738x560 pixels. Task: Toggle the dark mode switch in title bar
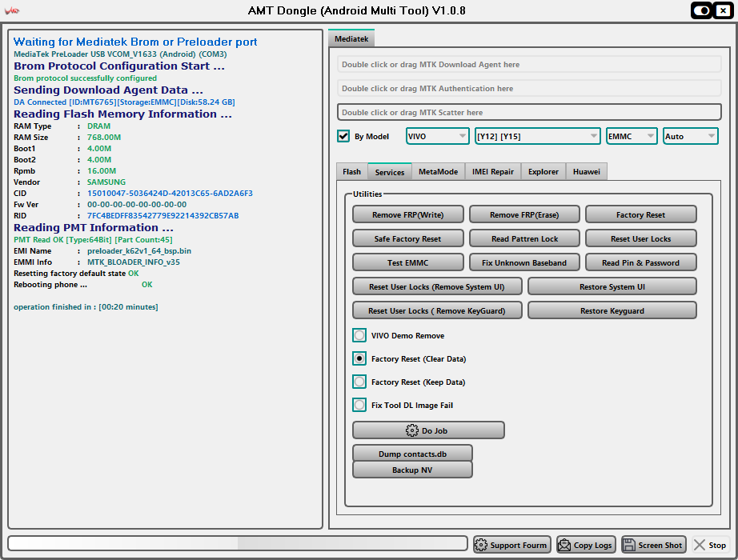(x=702, y=10)
